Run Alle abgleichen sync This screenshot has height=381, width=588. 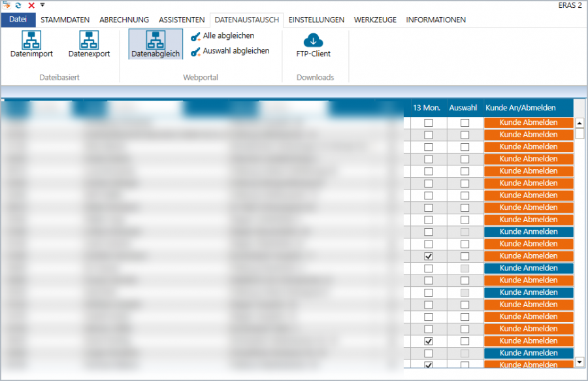pyautogui.click(x=222, y=36)
